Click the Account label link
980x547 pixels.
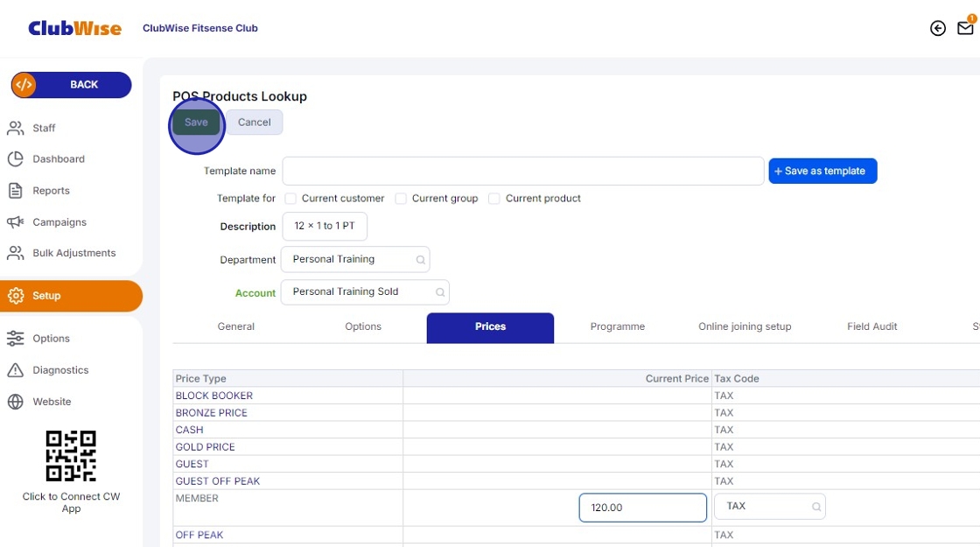[255, 293]
